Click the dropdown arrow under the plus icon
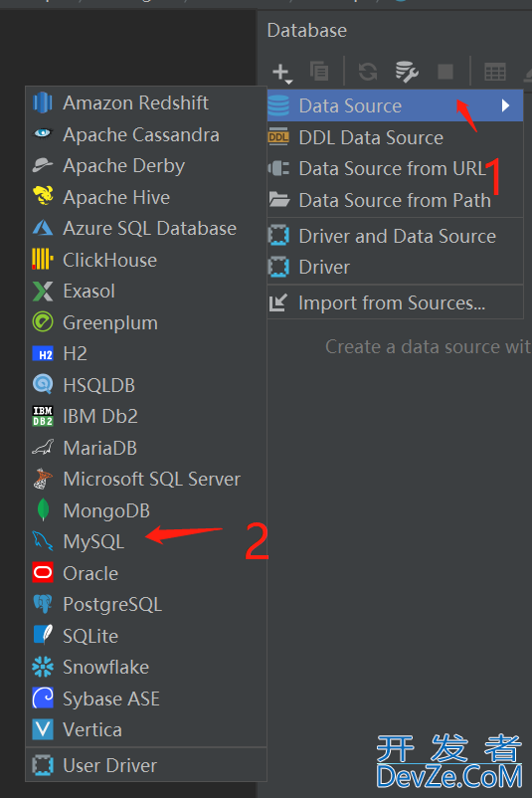The width and height of the screenshot is (532, 798). [x=289, y=82]
